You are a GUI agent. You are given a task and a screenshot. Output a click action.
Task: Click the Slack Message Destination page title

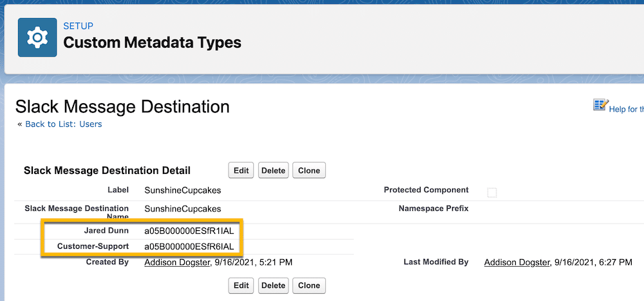[122, 107]
